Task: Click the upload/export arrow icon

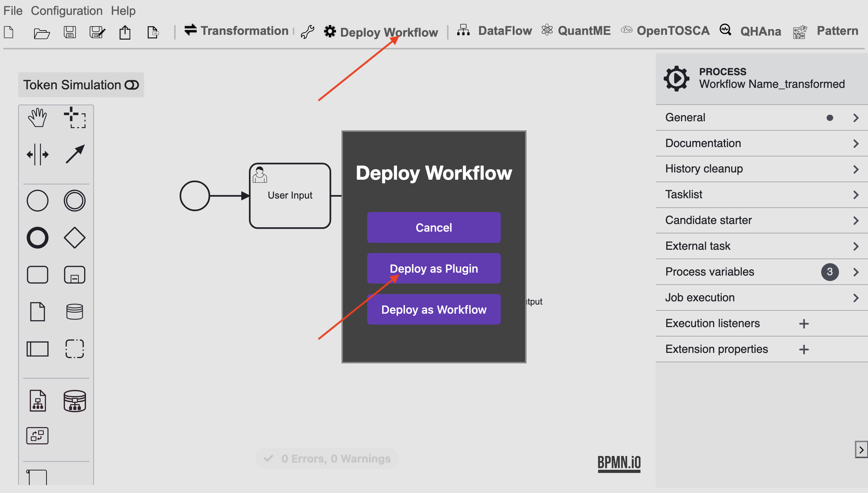Action: [125, 32]
